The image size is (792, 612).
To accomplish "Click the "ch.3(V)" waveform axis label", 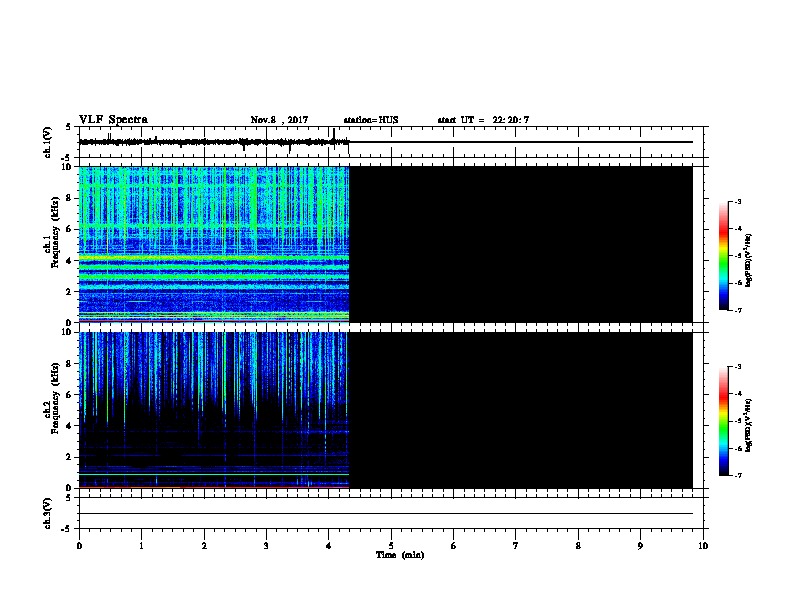I will [47, 513].
